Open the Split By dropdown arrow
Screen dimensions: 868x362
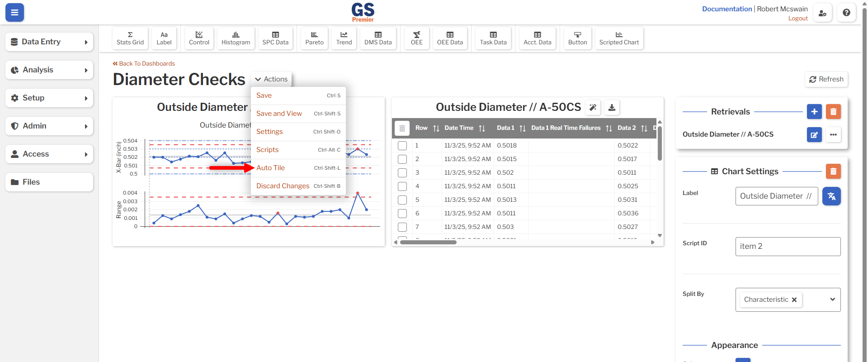[832, 300]
